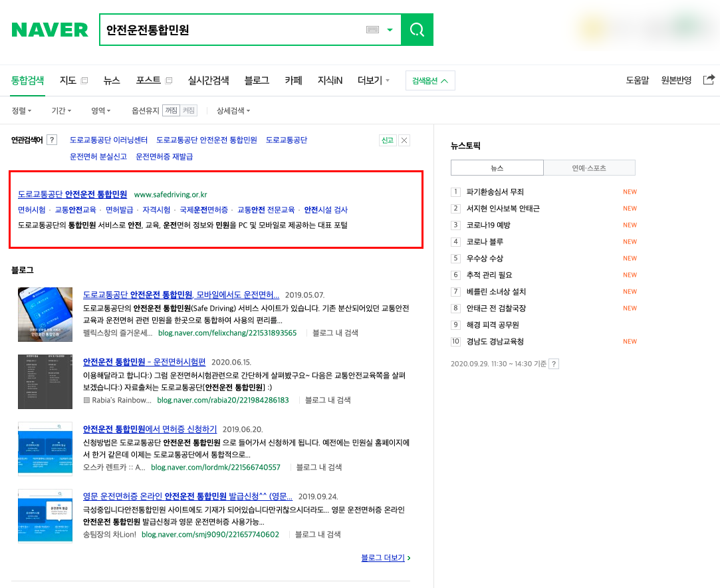
Task: Open the 실시간검색 tab
Action: coord(209,80)
